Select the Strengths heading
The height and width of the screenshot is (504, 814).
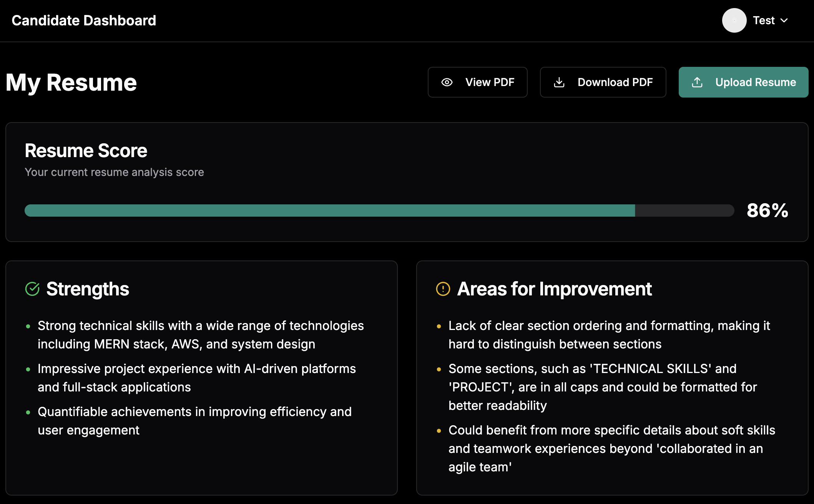[x=88, y=289]
